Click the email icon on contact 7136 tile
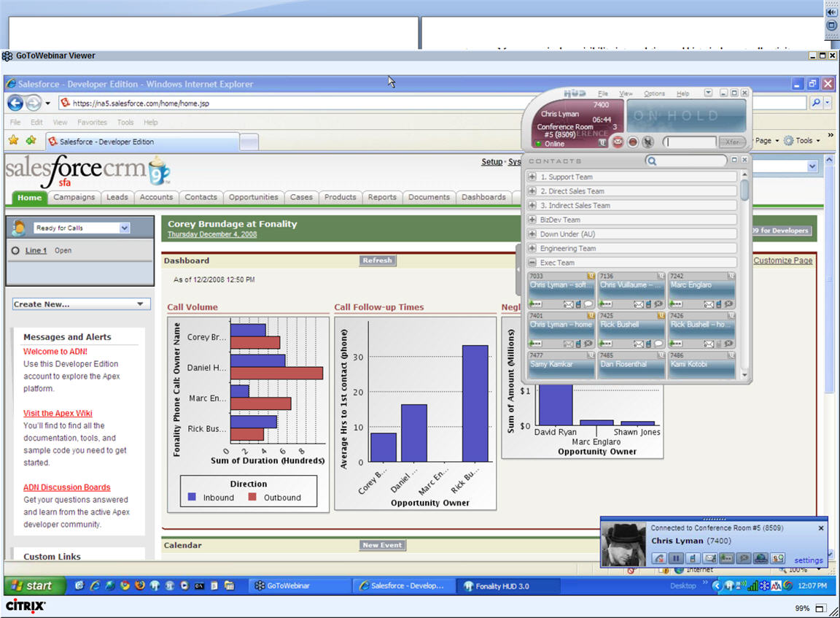840x618 pixels. pos(638,304)
